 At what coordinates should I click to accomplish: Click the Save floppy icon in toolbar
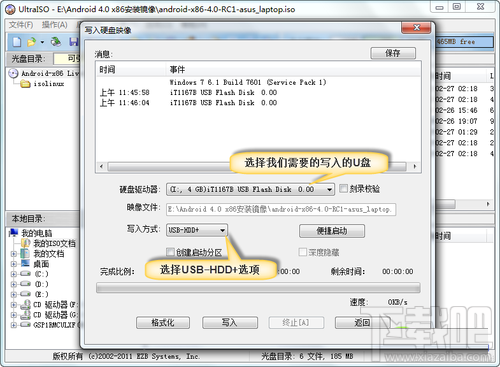coord(74,42)
